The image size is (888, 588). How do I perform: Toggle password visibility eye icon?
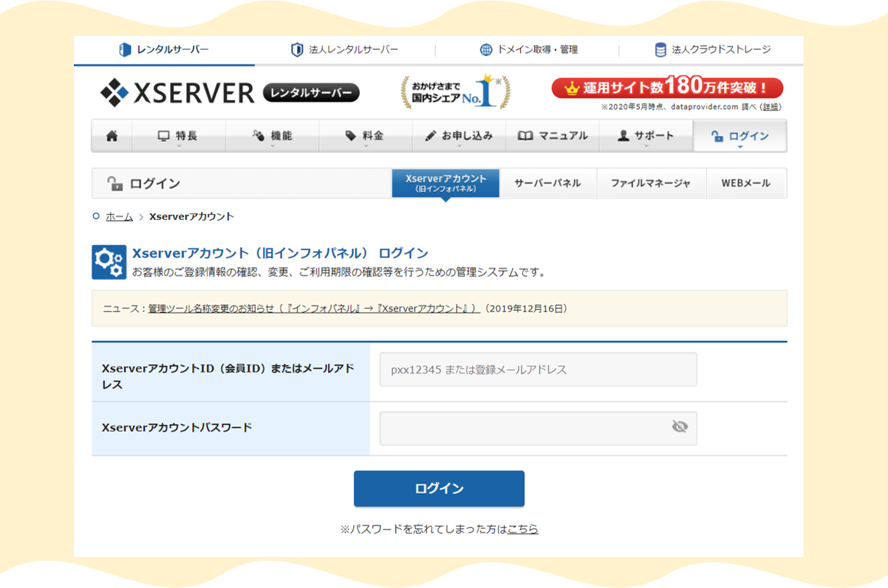679,427
